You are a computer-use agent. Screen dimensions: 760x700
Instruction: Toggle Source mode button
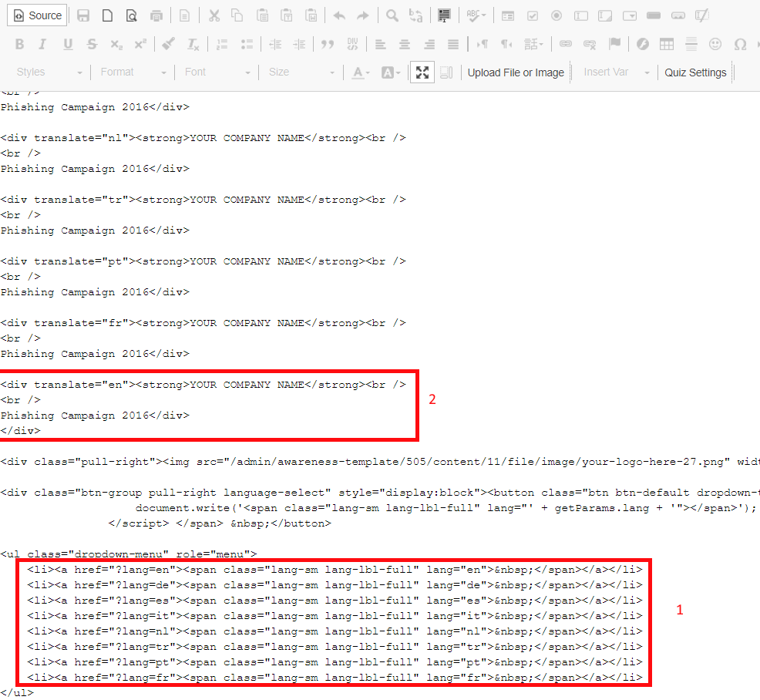pos(37,15)
